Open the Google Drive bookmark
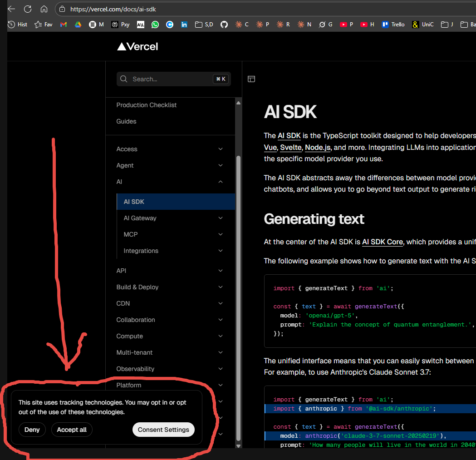This screenshot has width=476, height=460. click(x=78, y=25)
